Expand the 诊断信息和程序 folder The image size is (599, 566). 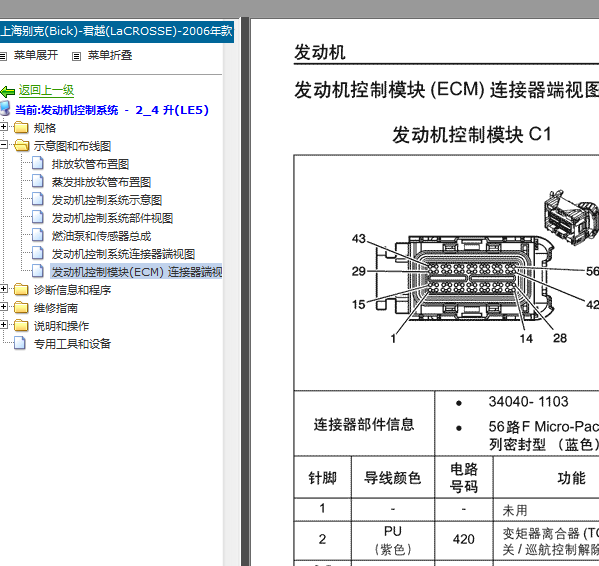coord(4,289)
